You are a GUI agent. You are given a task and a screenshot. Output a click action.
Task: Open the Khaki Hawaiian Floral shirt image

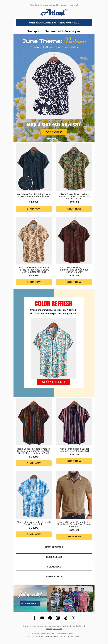pyautogui.click(x=34, y=240)
